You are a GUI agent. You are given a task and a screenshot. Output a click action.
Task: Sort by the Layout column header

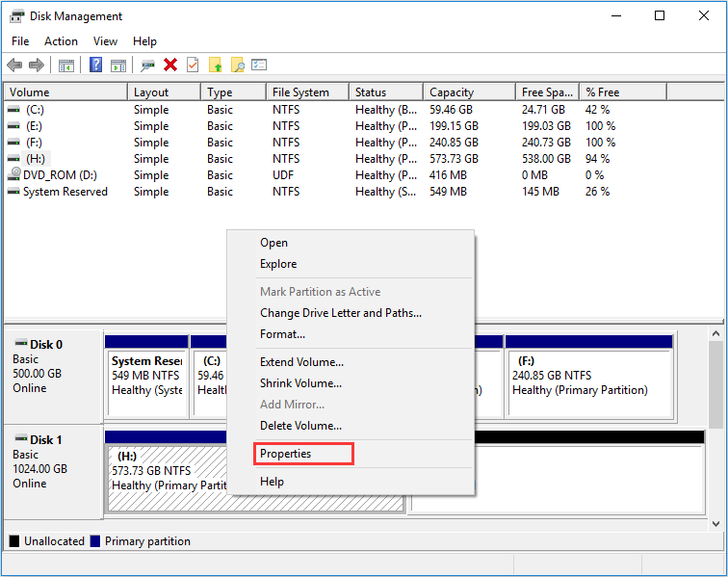point(165,92)
